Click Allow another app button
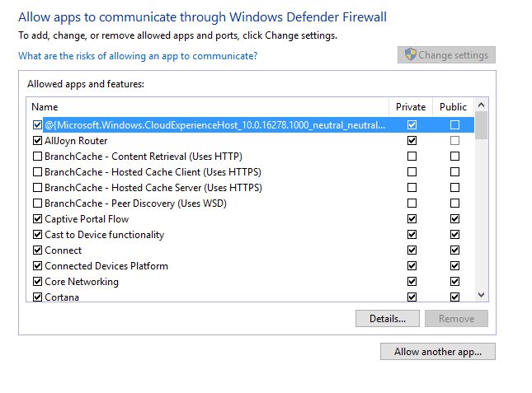Viewport: 532px width, 393px height. point(438,352)
